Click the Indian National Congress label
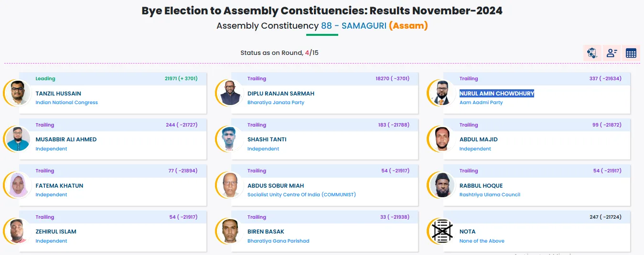644x255 pixels. (x=66, y=103)
